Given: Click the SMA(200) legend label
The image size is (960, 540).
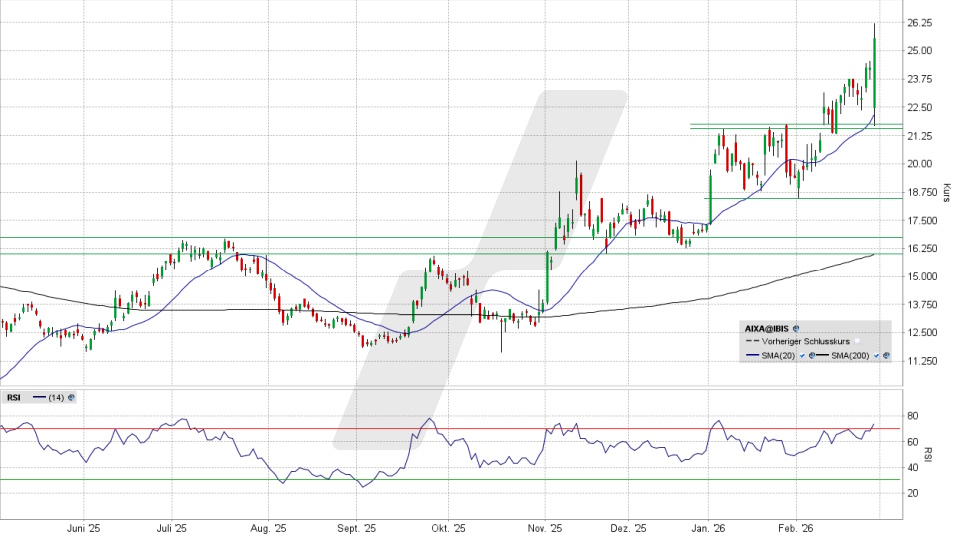Looking at the screenshot, I should (x=852, y=356).
